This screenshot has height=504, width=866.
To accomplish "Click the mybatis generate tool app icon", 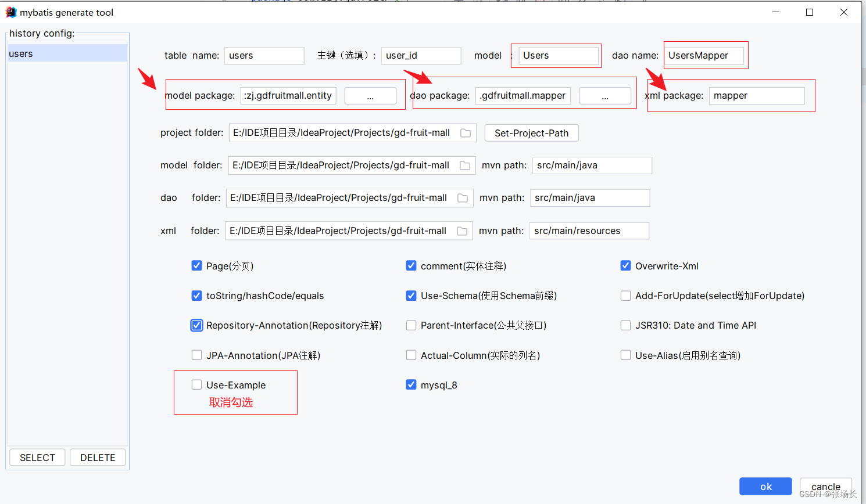I will click(10, 12).
